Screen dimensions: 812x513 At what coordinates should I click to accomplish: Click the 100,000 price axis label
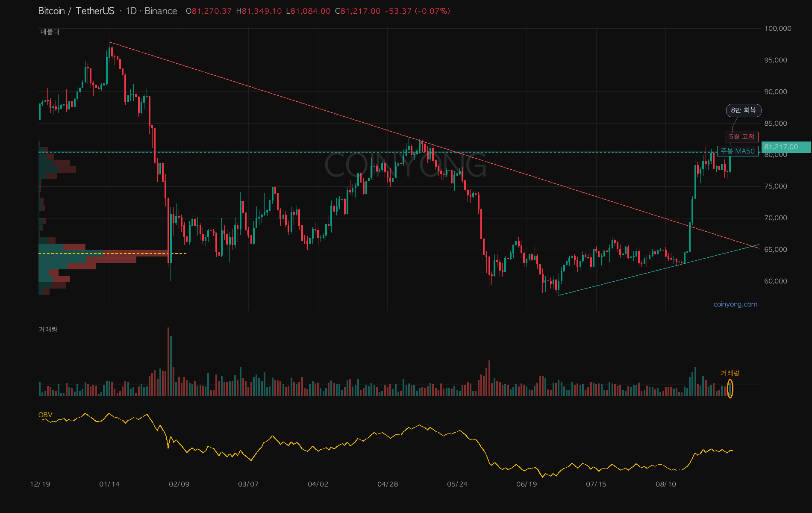(x=778, y=29)
